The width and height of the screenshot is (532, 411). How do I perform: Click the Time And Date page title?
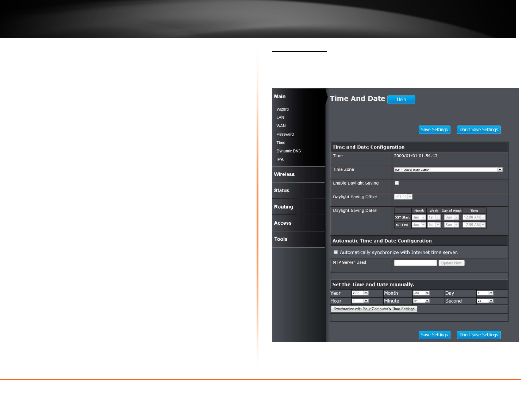357,99
